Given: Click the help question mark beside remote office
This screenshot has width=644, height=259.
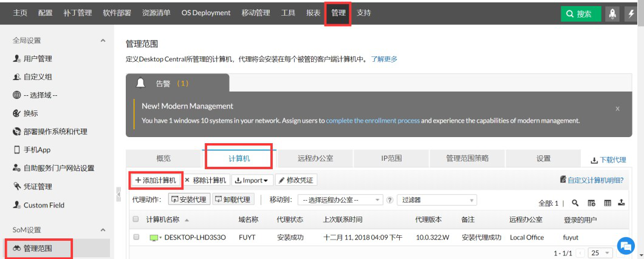Looking at the screenshot, I should click(x=390, y=200).
